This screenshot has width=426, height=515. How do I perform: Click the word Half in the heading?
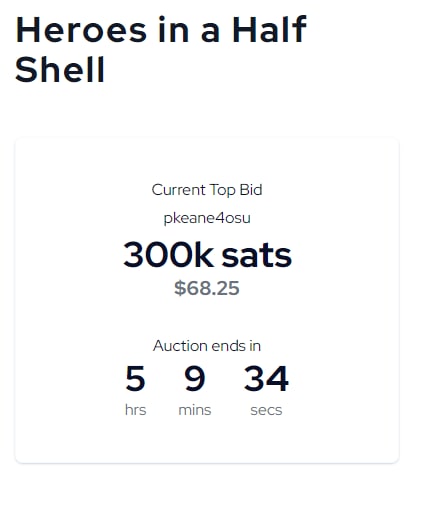[269, 29]
